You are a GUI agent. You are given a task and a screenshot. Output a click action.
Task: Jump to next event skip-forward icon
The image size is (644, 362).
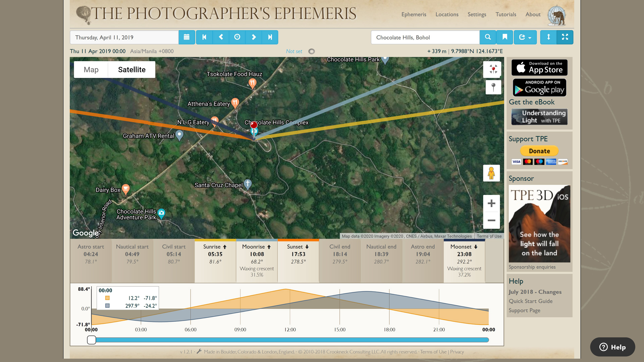coord(270,37)
